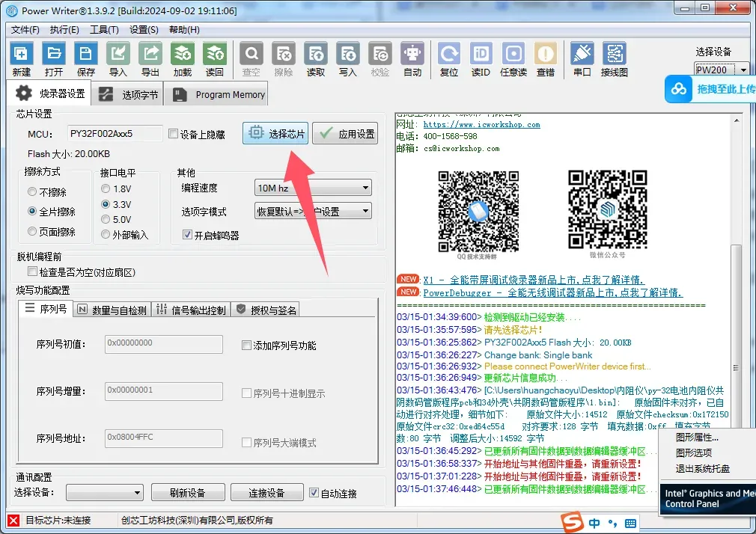The image size is (756, 534).
Task: Click the 读取 (Read) toolbar icon
Action: pyautogui.click(x=316, y=59)
